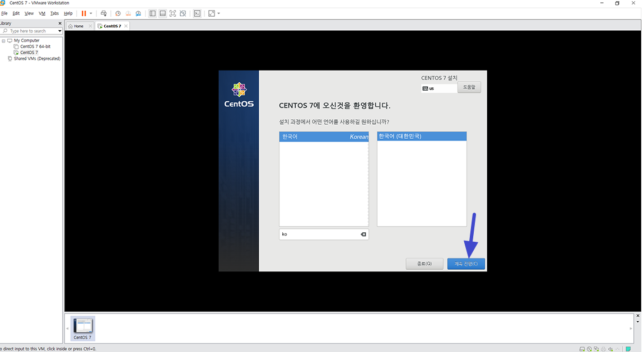Select running CentOS 7 VM in library
Viewport: 644px width, 352px height.
click(x=29, y=53)
